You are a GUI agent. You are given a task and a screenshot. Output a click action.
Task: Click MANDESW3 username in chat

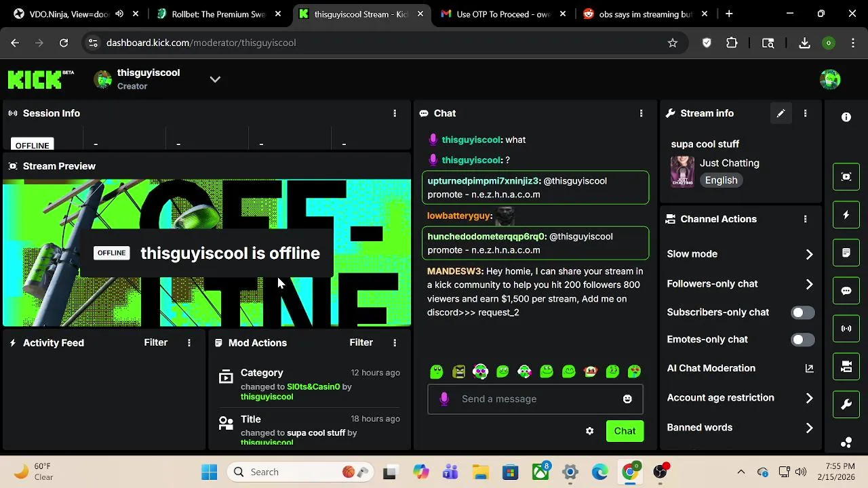455,271
